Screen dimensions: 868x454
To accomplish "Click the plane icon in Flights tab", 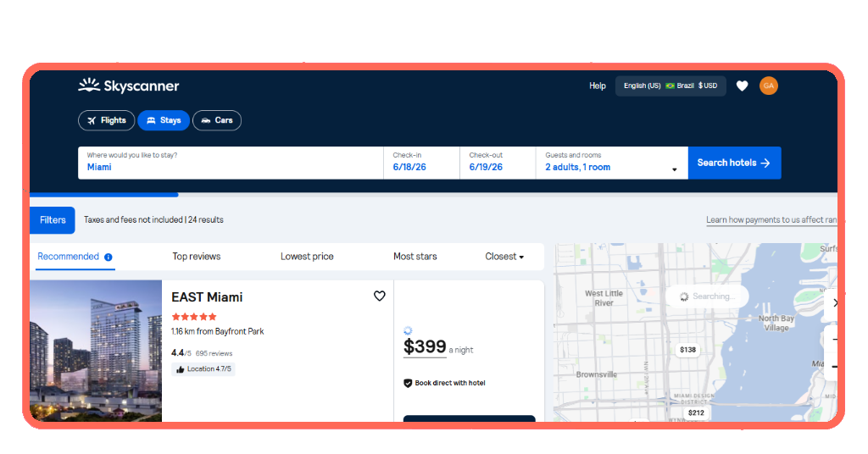I will 92,120.
